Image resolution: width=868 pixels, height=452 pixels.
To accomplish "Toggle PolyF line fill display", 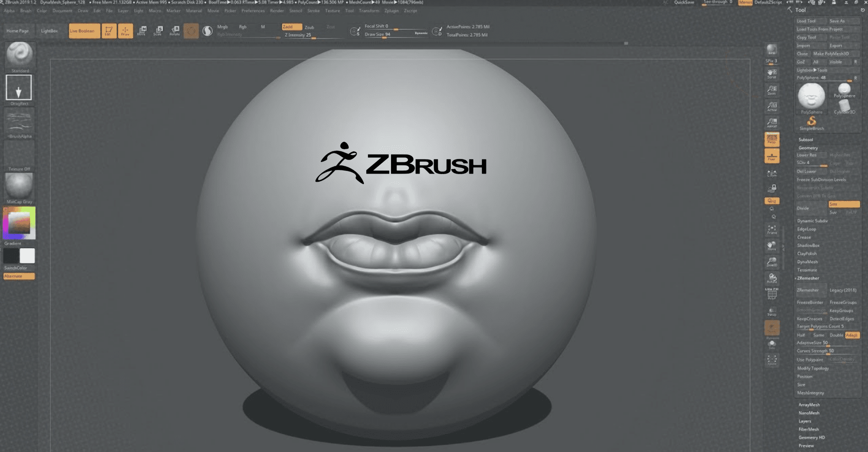I will [x=772, y=293].
